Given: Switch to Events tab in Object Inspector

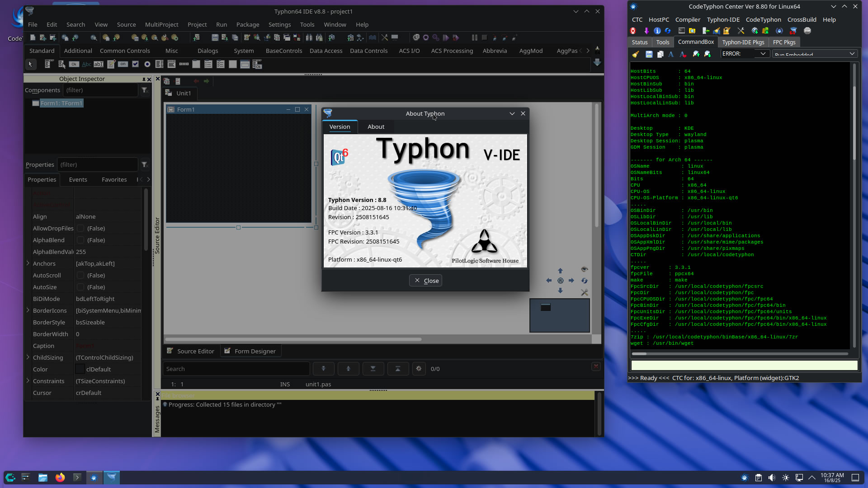Looking at the screenshot, I should click(x=78, y=179).
